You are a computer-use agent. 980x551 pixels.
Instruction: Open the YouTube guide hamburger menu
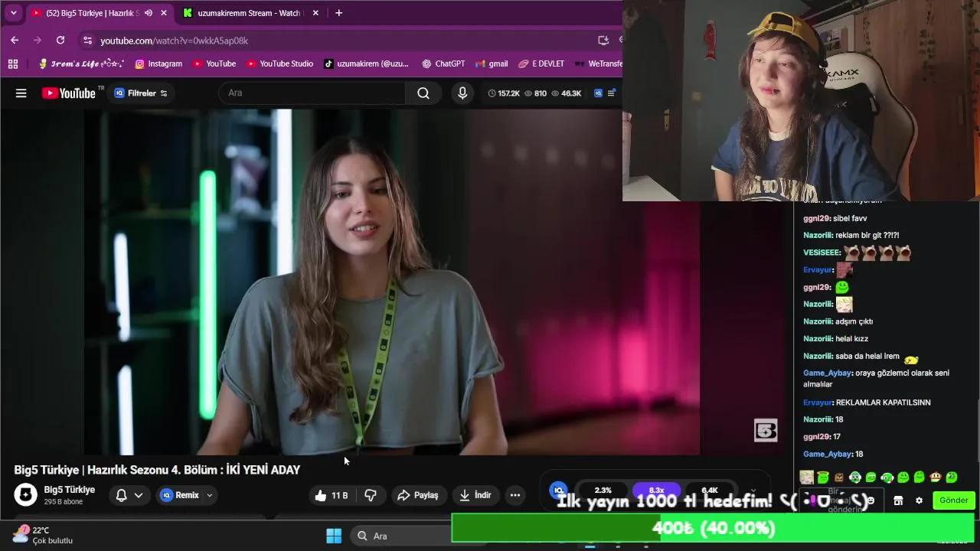[x=21, y=93]
